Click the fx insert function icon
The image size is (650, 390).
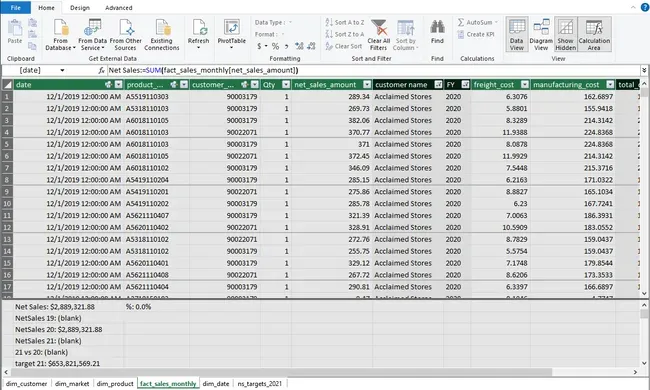tap(102, 70)
